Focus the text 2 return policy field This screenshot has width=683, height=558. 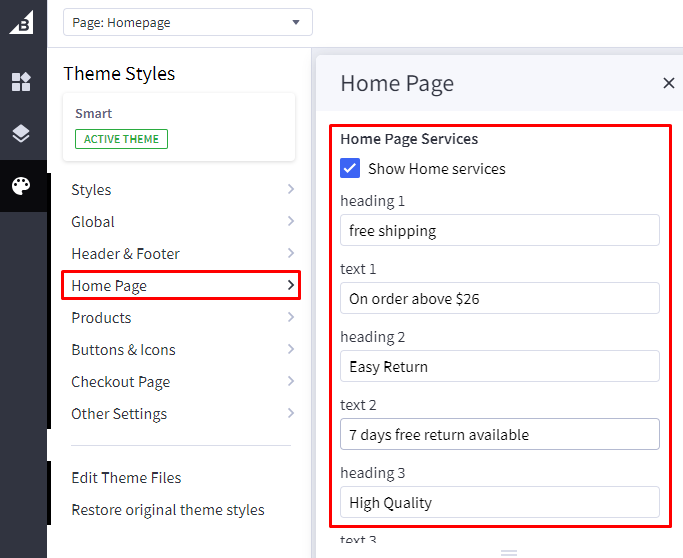coord(499,435)
